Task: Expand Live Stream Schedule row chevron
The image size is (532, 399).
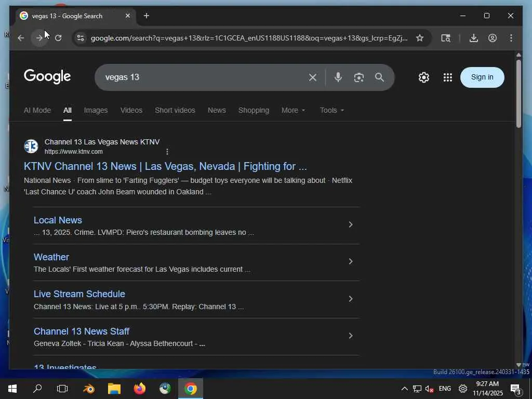Action: tap(351, 299)
